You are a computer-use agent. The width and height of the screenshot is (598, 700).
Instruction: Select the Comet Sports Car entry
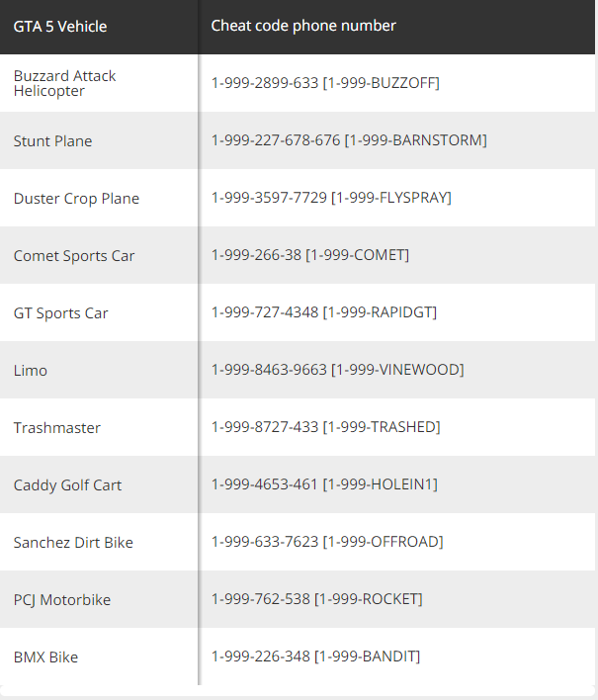pyautogui.click(x=74, y=256)
